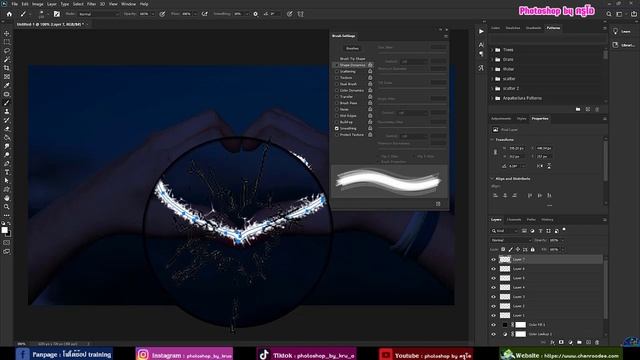Open the layer blend mode dropdown
This screenshot has width=640, height=360.
click(x=510, y=240)
